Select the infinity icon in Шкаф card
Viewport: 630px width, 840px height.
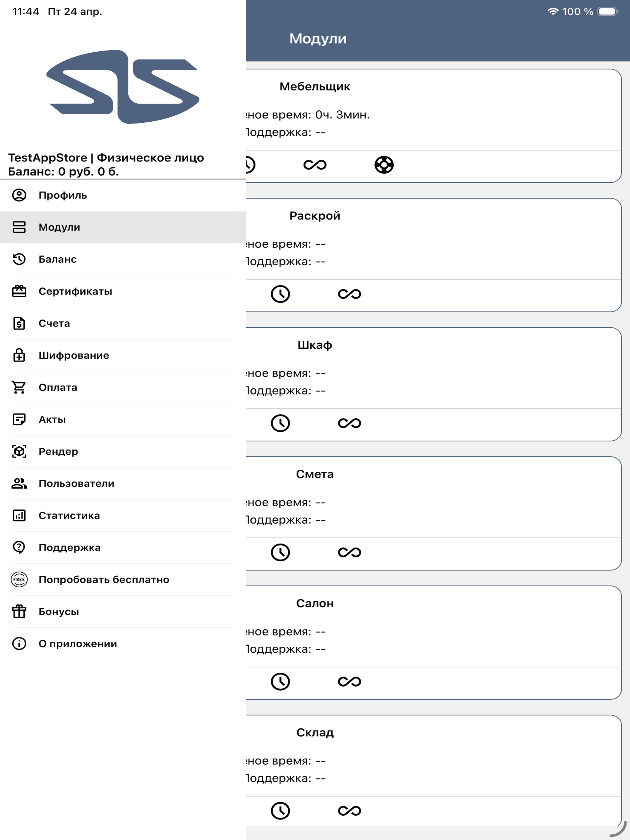click(349, 423)
